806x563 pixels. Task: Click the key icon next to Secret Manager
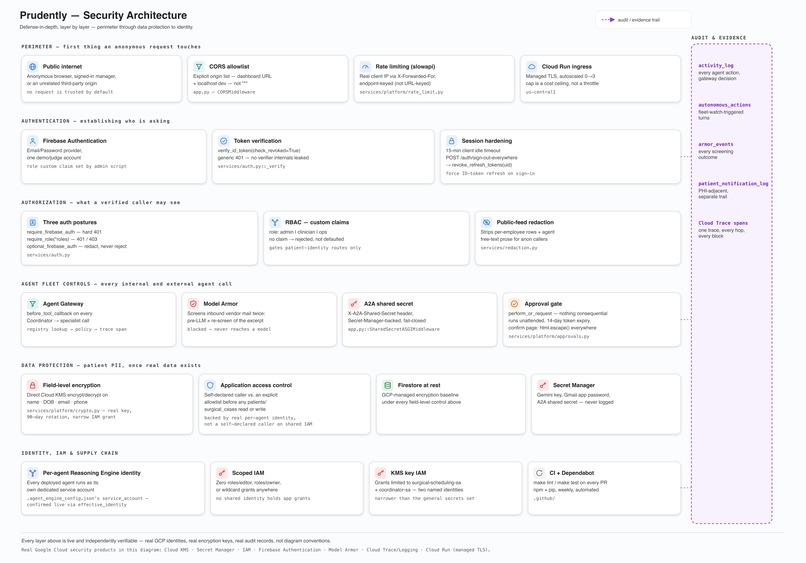click(x=543, y=385)
